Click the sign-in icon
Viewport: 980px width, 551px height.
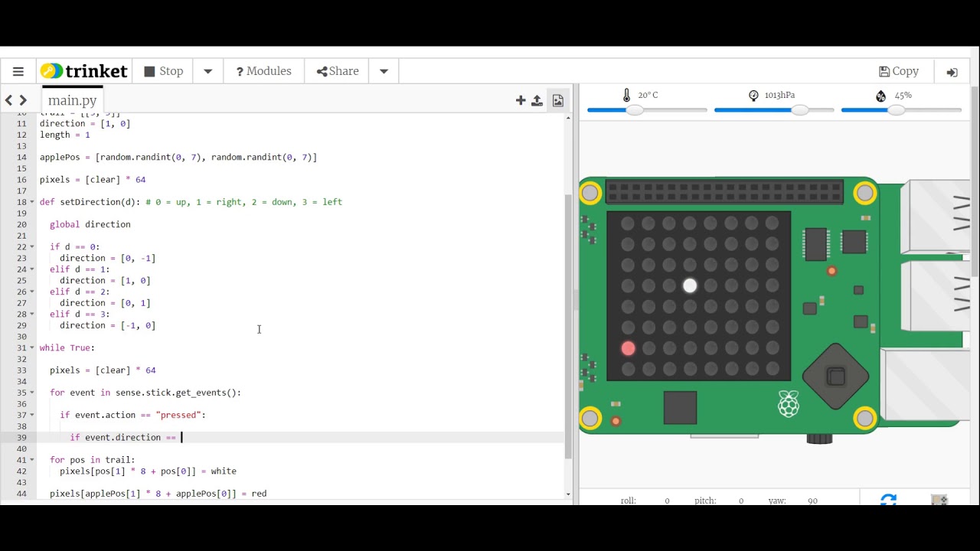click(x=952, y=72)
